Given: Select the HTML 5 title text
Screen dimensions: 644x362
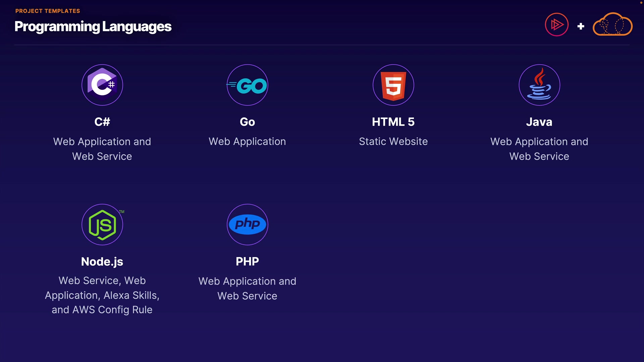Looking at the screenshot, I should [x=393, y=122].
